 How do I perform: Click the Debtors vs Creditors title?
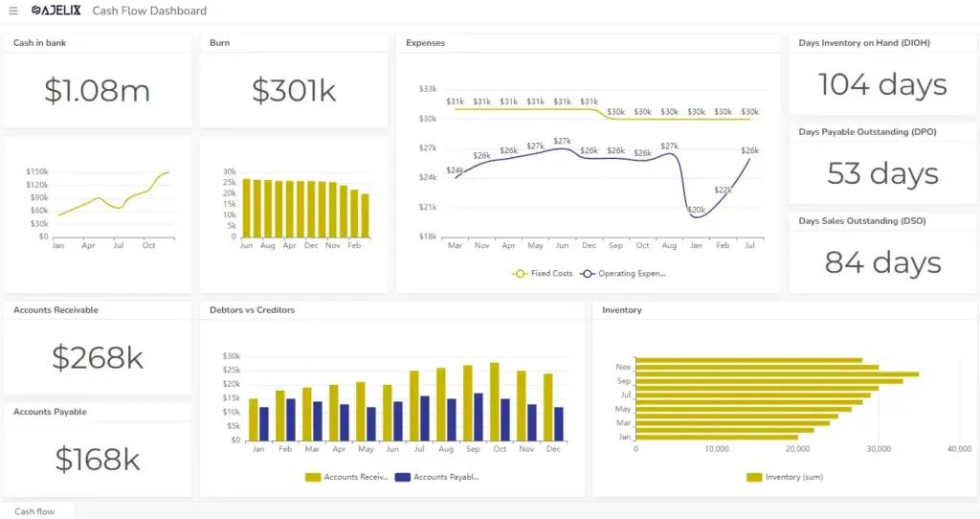[252, 310]
